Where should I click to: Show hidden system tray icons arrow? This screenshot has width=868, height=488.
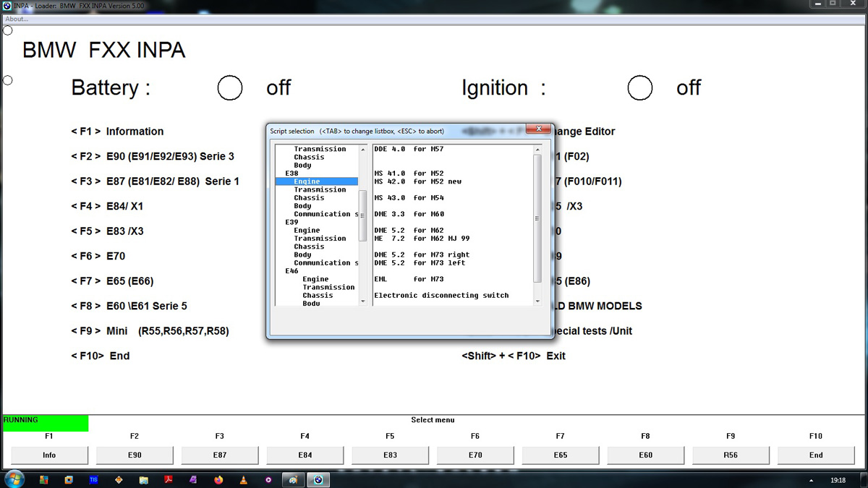(x=810, y=480)
